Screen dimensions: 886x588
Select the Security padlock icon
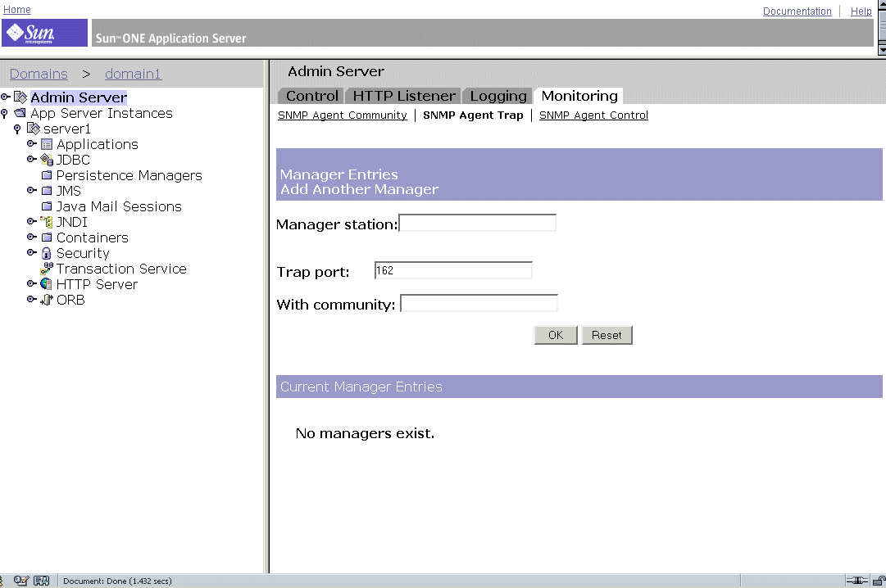[45, 253]
